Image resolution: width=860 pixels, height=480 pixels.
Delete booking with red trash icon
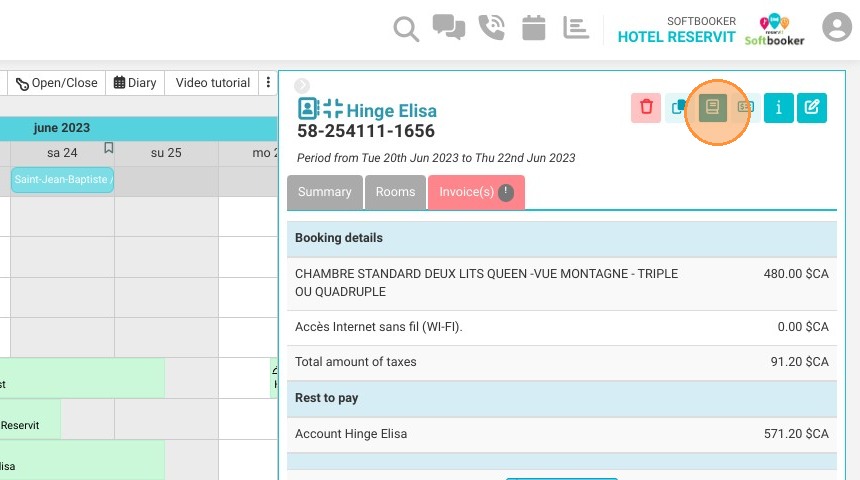(646, 108)
